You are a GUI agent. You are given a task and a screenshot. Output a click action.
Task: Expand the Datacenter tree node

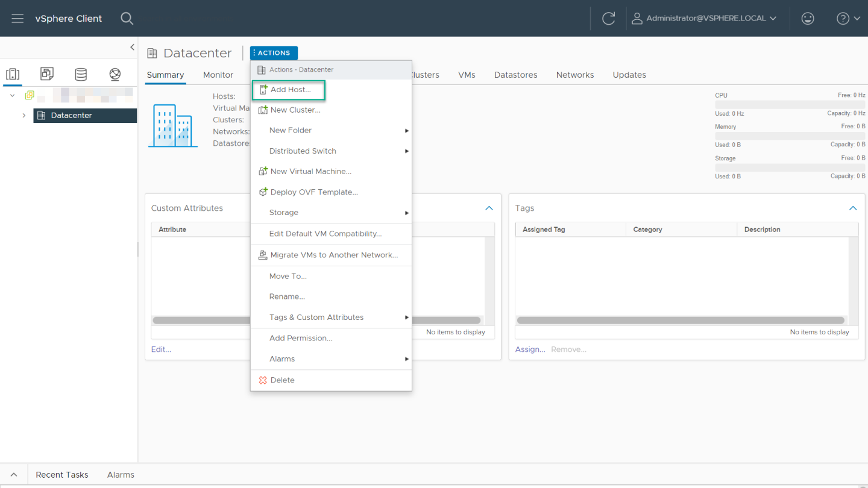click(x=24, y=116)
